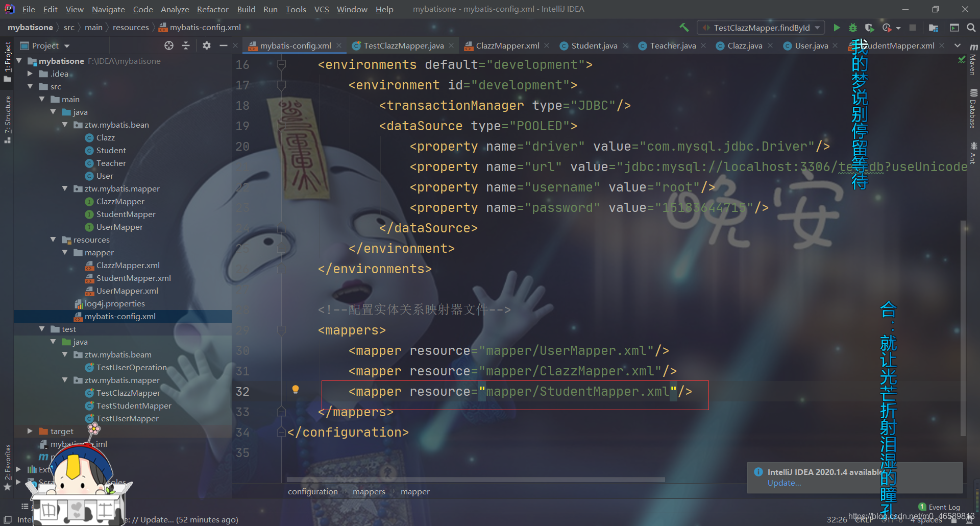Open the VCS menu
Viewport: 980px width, 526px height.
pos(322,9)
